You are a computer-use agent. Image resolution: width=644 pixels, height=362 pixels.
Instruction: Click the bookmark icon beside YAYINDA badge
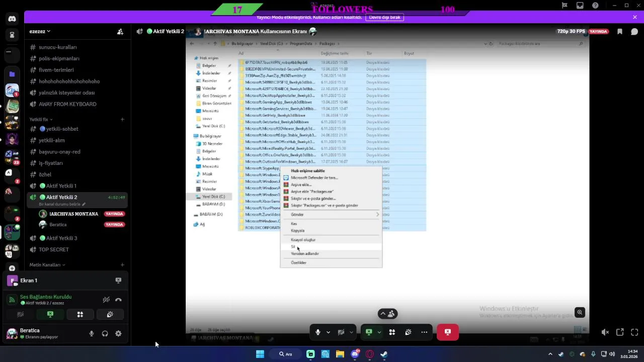[x=620, y=31]
